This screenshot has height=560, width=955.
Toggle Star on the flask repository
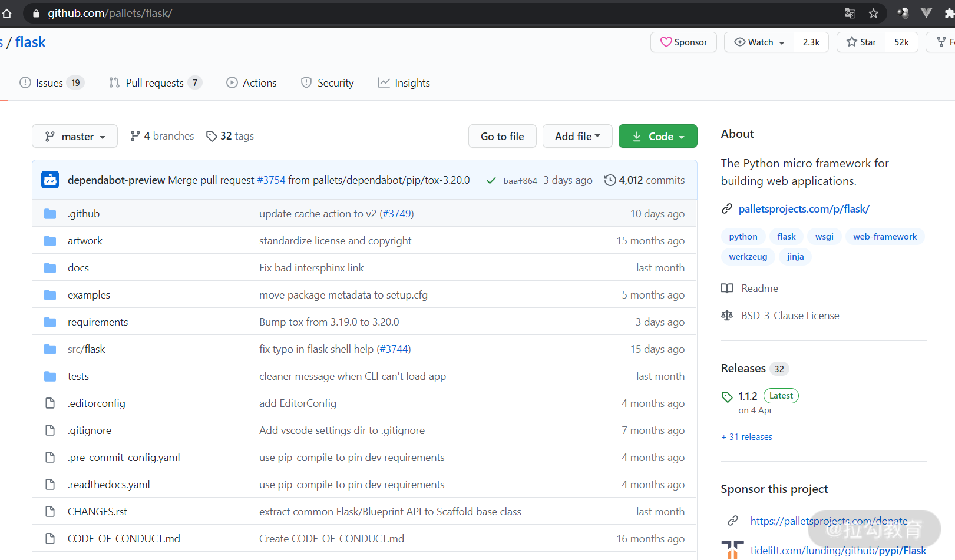(x=861, y=42)
